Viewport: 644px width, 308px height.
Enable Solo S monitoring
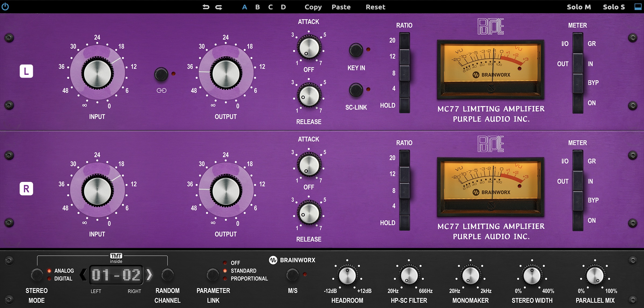614,7
